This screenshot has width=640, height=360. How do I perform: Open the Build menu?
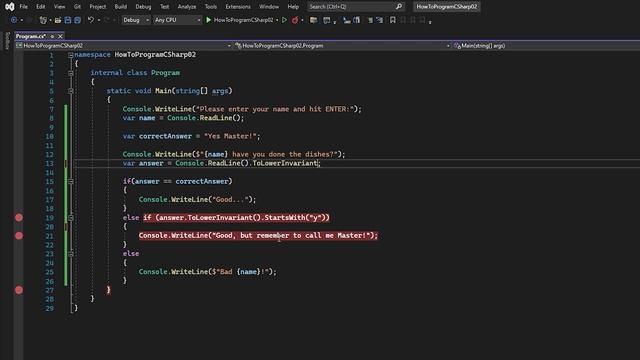coord(120,7)
